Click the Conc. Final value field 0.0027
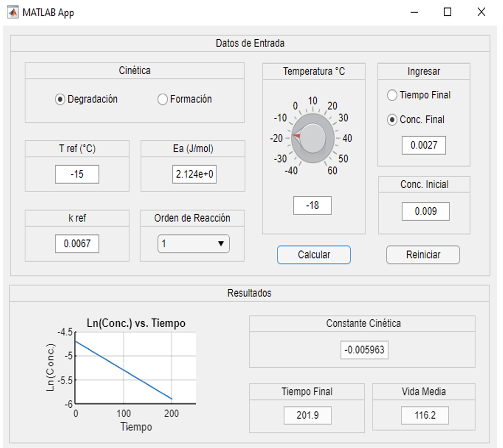The width and height of the screenshot is (503, 448). point(423,146)
